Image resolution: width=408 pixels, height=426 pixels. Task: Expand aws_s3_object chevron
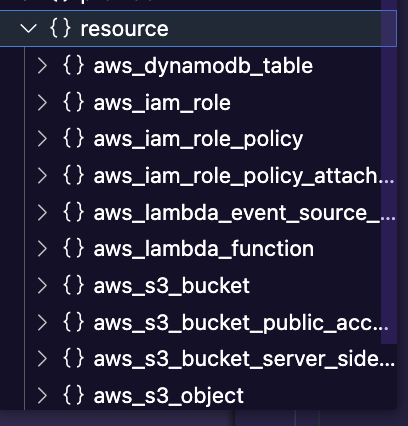point(42,396)
